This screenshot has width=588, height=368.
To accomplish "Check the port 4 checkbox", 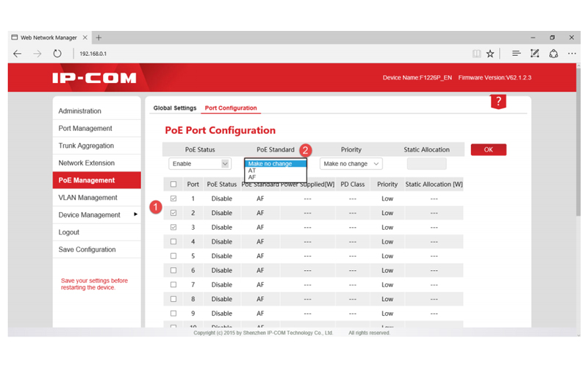I will click(x=173, y=242).
